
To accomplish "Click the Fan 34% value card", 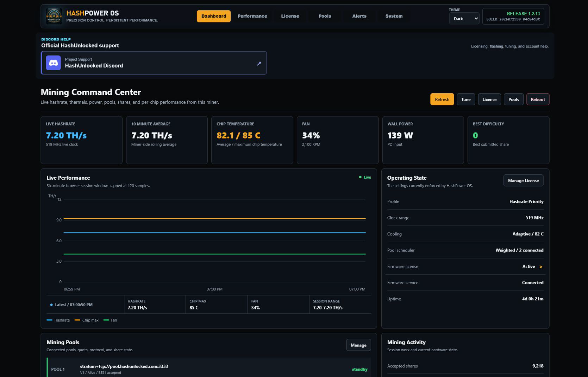I will (338, 140).
